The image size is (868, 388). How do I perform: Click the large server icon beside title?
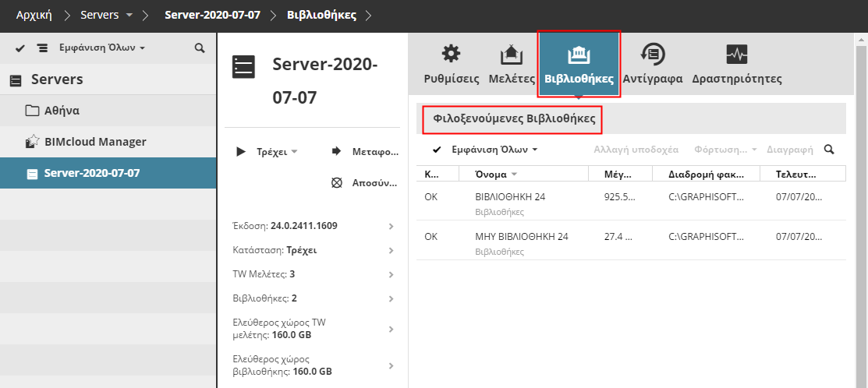tap(243, 67)
